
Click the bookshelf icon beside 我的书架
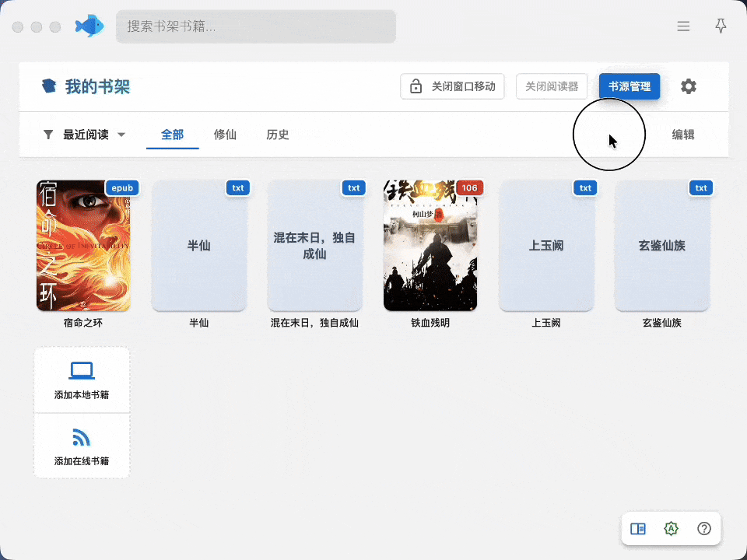pyautogui.click(x=48, y=86)
